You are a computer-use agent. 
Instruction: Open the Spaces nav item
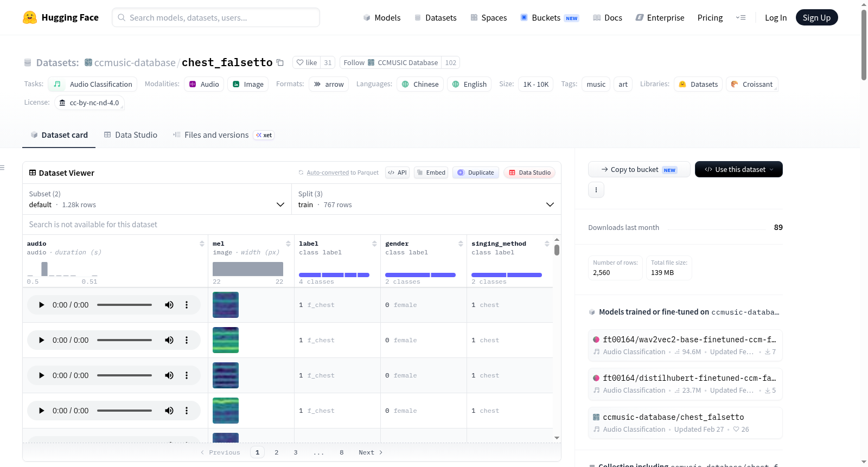(x=488, y=17)
